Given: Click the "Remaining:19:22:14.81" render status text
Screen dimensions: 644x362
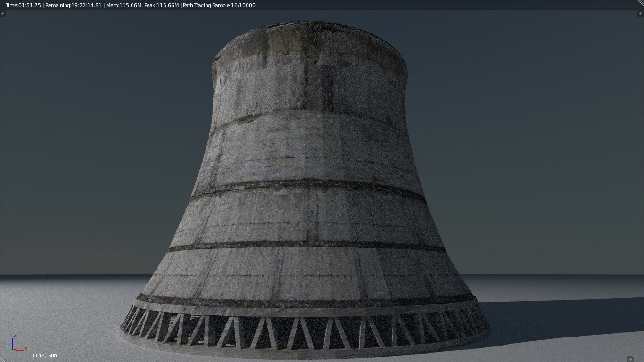Looking at the screenshot, I should 73,5.
